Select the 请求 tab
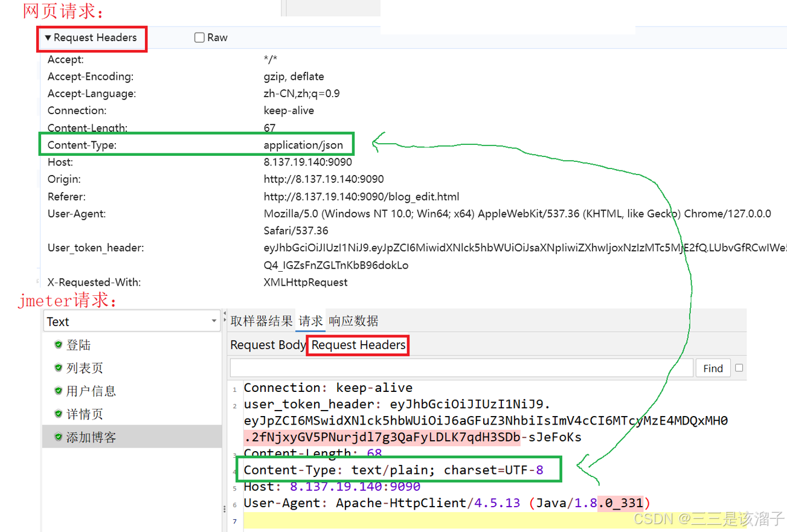The height and width of the screenshot is (532, 787). (310, 321)
